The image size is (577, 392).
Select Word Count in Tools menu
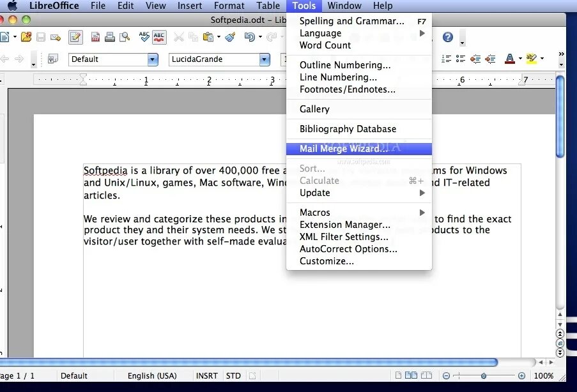click(x=358, y=45)
